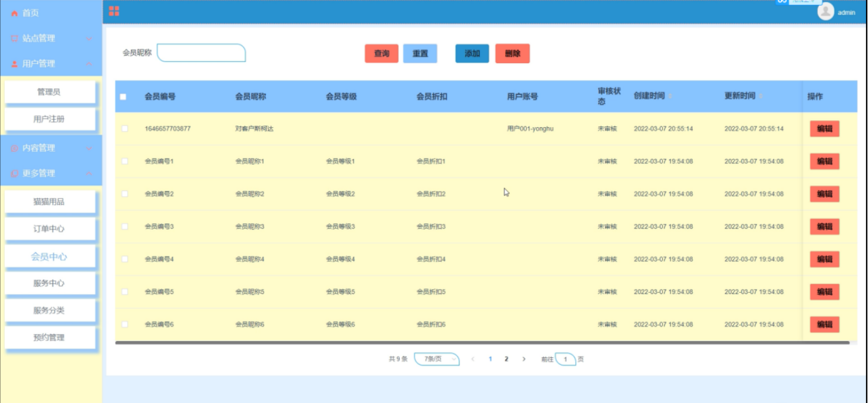Viewport: 868px width, 403px height.
Task: Open the 首页 menu item
Action: click(51, 13)
